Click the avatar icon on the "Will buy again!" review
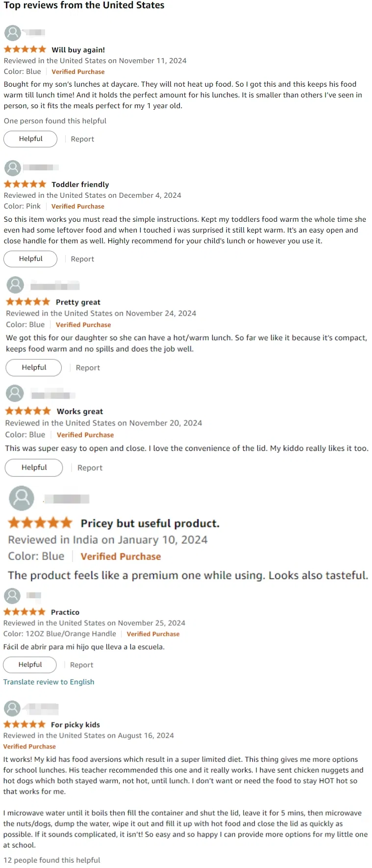The width and height of the screenshot is (372, 868). [x=12, y=33]
